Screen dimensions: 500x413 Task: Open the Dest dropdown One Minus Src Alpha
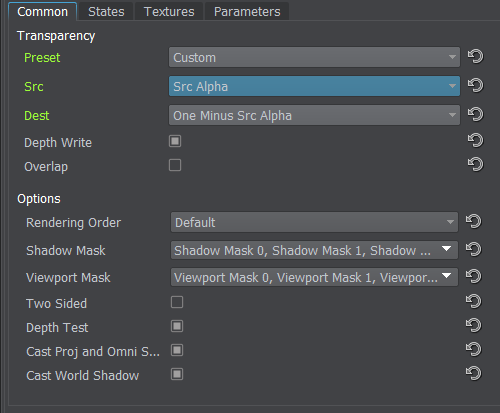[x=314, y=115]
